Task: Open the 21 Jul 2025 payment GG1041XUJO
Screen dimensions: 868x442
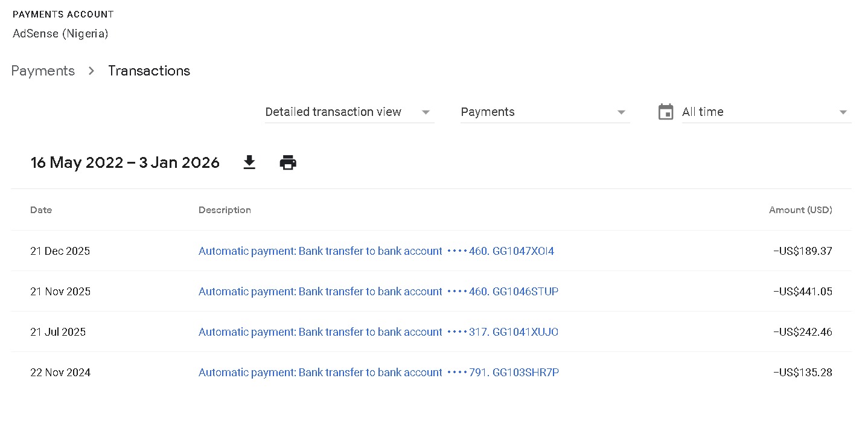Action: [378, 332]
